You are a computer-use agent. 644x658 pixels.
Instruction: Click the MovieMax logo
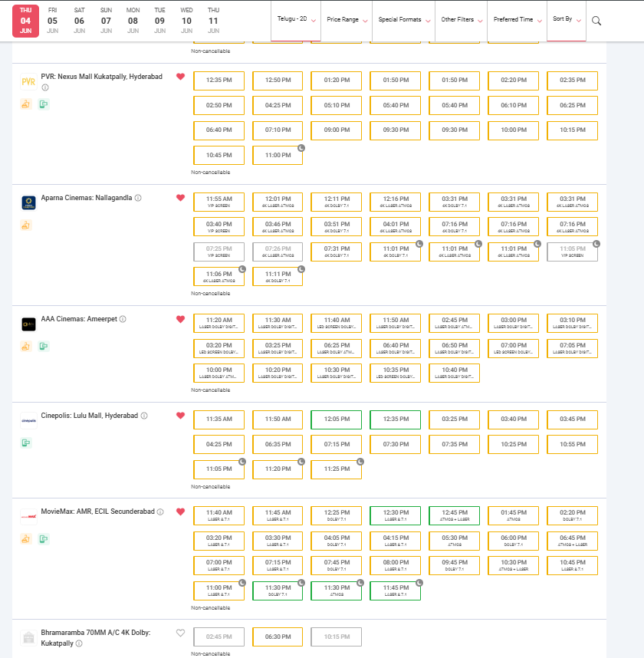click(x=28, y=517)
